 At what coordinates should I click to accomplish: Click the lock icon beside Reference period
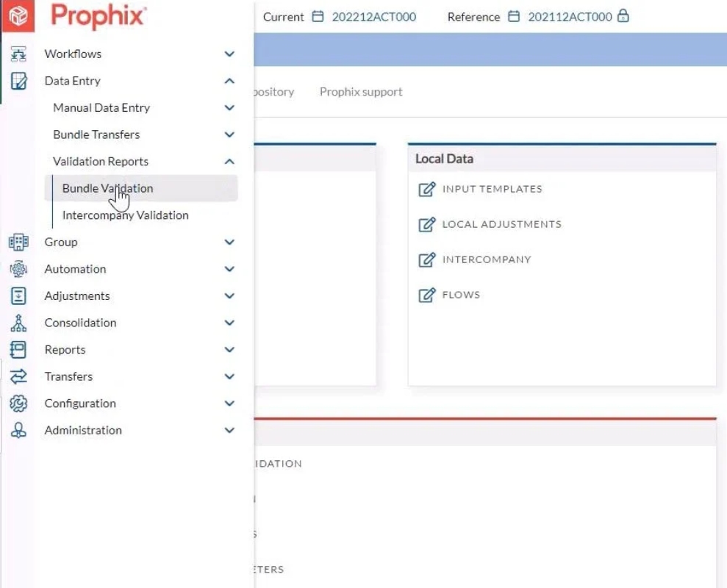(x=623, y=15)
